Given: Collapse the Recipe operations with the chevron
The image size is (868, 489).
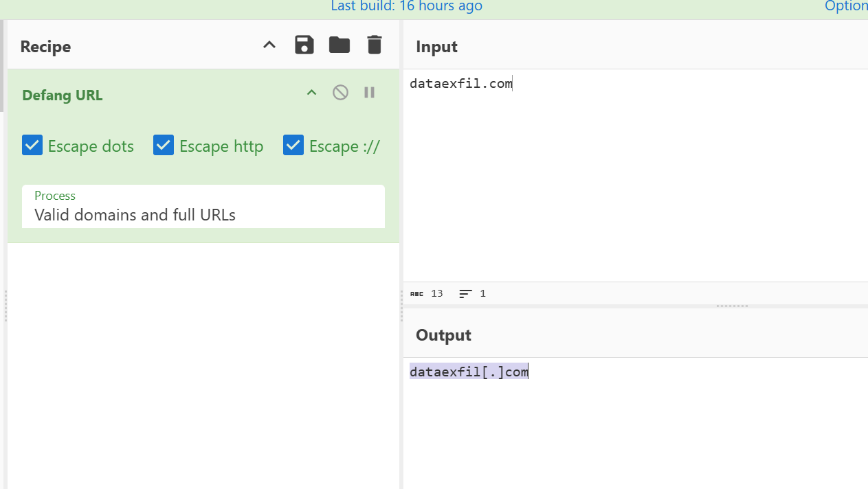Looking at the screenshot, I should pyautogui.click(x=269, y=45).
